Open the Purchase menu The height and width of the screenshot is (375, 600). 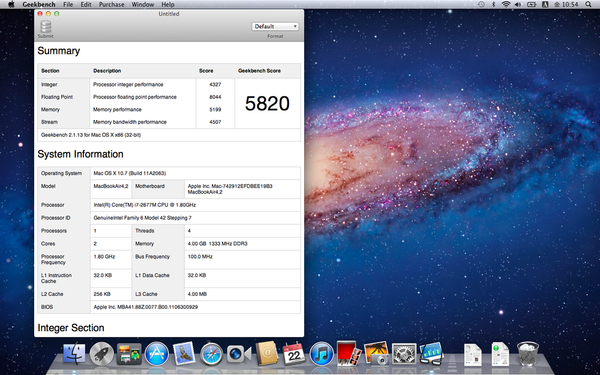[111, 5]
